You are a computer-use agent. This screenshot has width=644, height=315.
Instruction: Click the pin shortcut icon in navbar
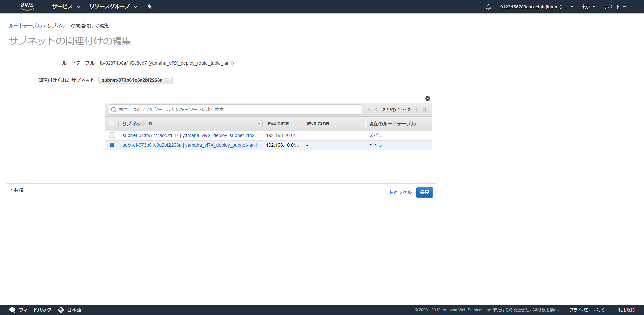point(150,7)
